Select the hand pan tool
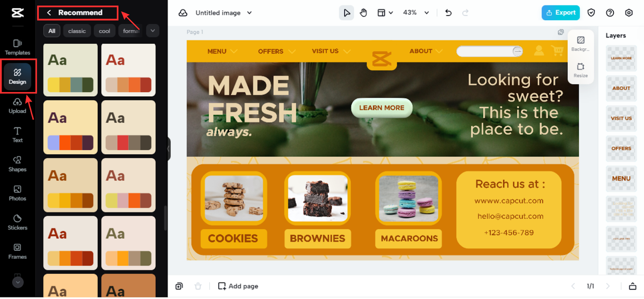The width and height of the screenshot is (644, 299). pyautogui.click(x=363, y=13)
